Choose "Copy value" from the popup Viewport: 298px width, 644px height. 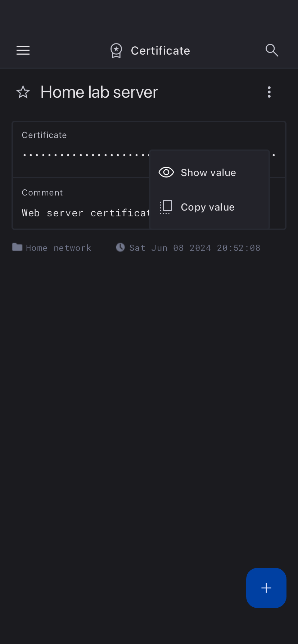point(208,207)
